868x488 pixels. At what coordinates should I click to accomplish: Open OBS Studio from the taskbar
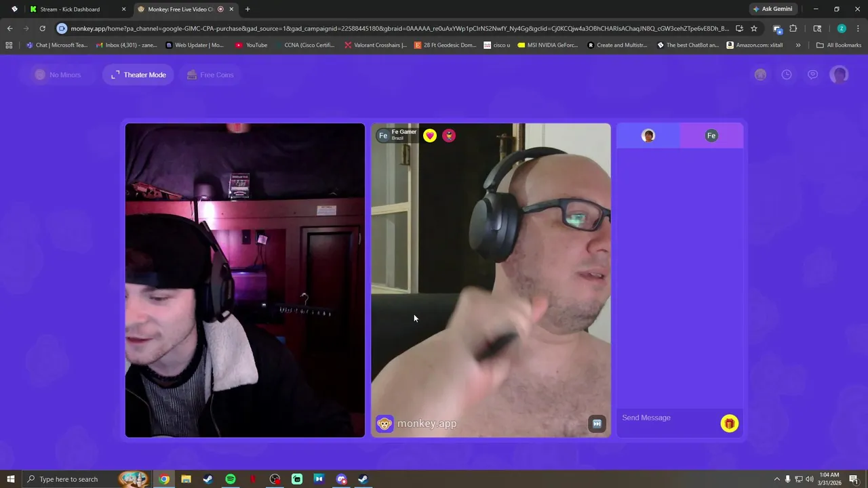[x=275, y=479]
